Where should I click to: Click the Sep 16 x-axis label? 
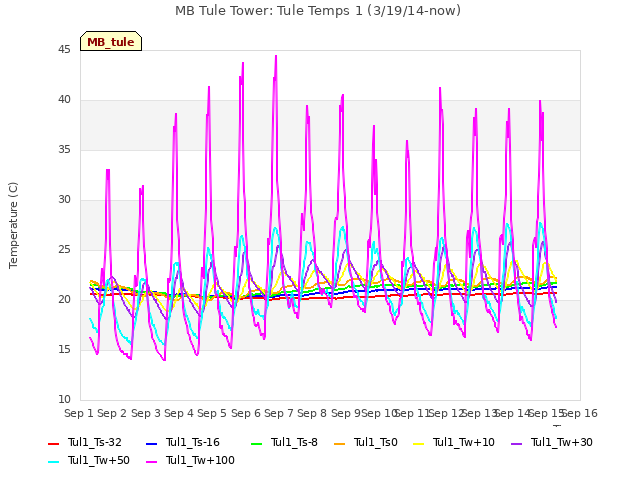pyautogui.click(x=580, y=413)
